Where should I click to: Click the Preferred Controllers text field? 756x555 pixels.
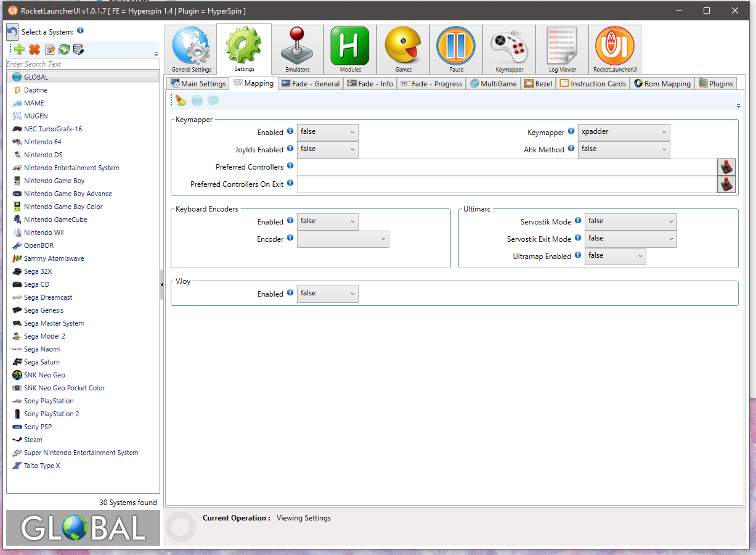[x=507, y=167]
